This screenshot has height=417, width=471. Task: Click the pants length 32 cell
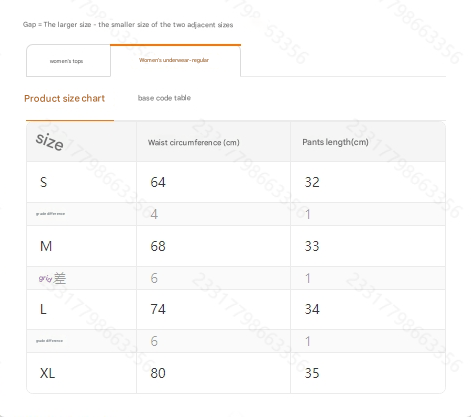point(368,182)
